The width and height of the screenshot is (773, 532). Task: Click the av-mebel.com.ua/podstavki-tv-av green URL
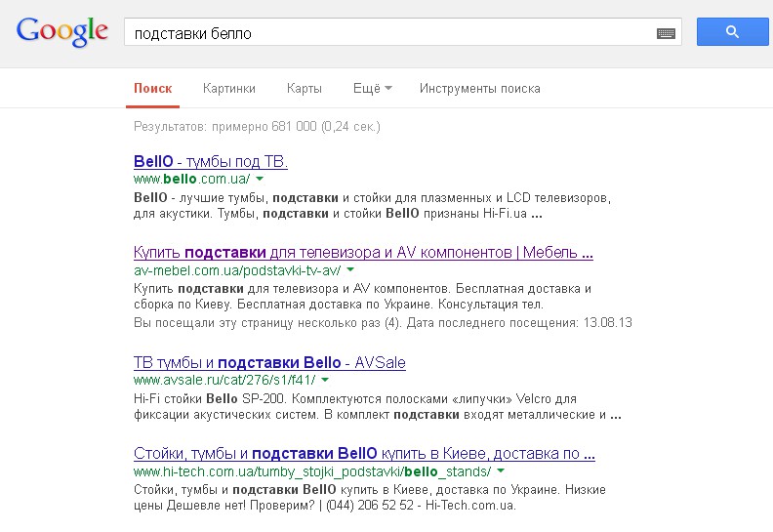click(237, 270)
